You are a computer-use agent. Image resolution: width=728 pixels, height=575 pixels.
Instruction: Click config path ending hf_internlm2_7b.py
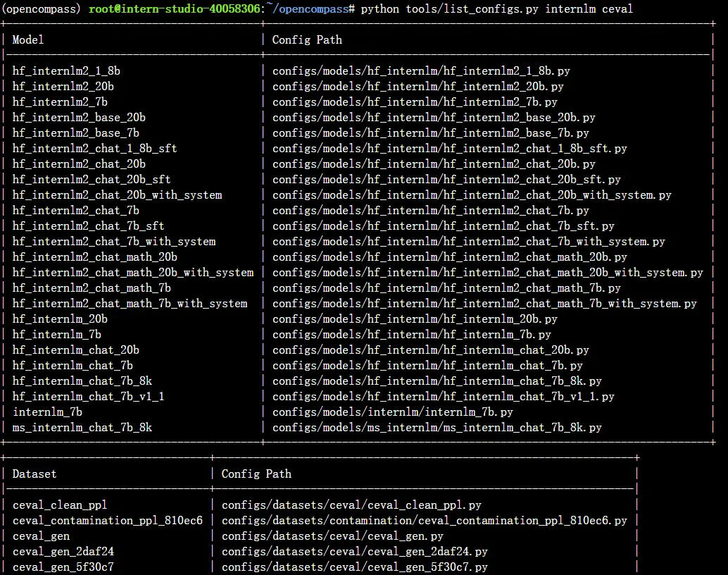(415, 101)
